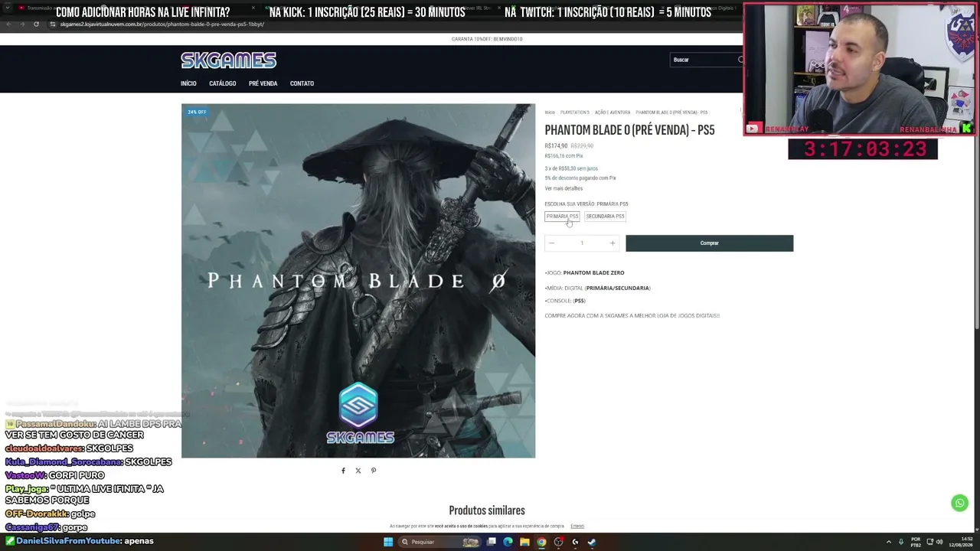
Task: Select the PRIMÁRIA PS5 version
Action: pyautogui.click(x=562, y=217)
